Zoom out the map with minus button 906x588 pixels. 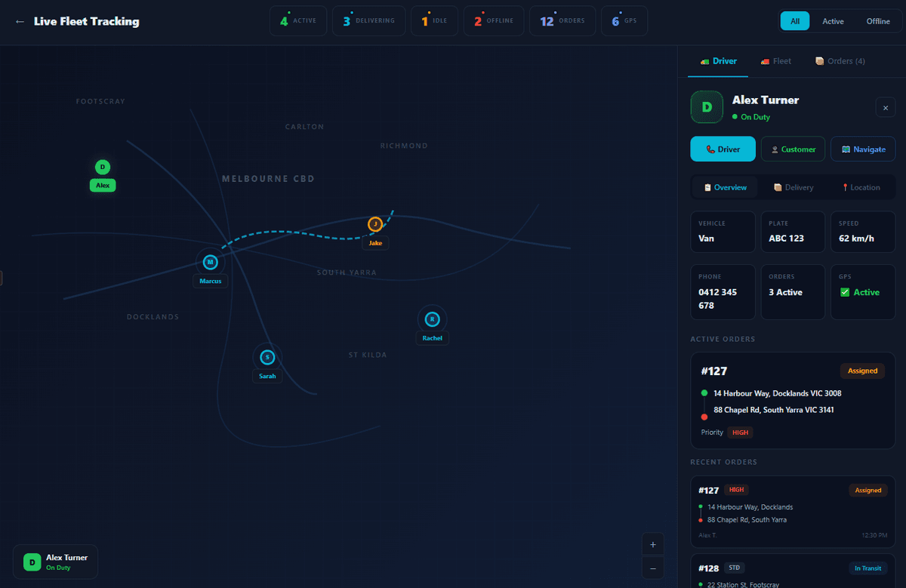point(652,568)
